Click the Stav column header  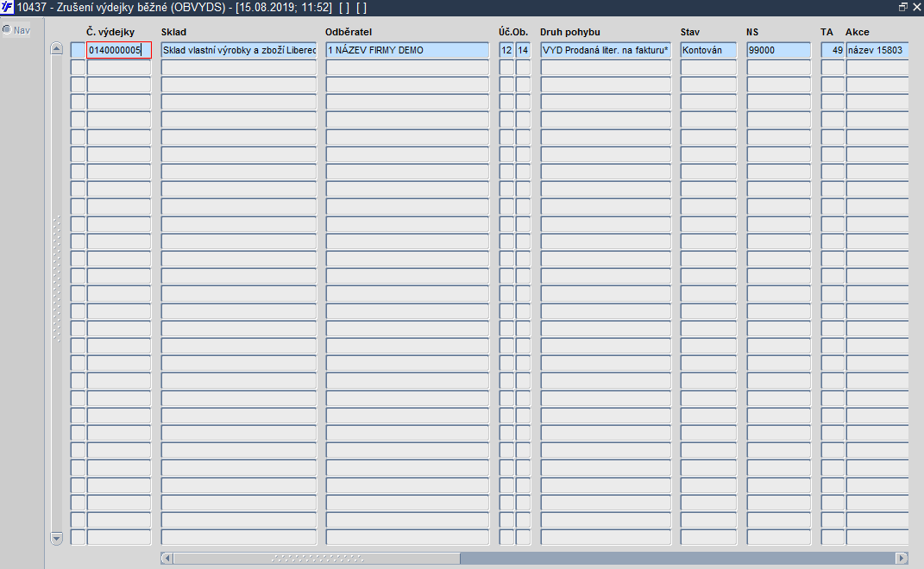pos(690,32)
